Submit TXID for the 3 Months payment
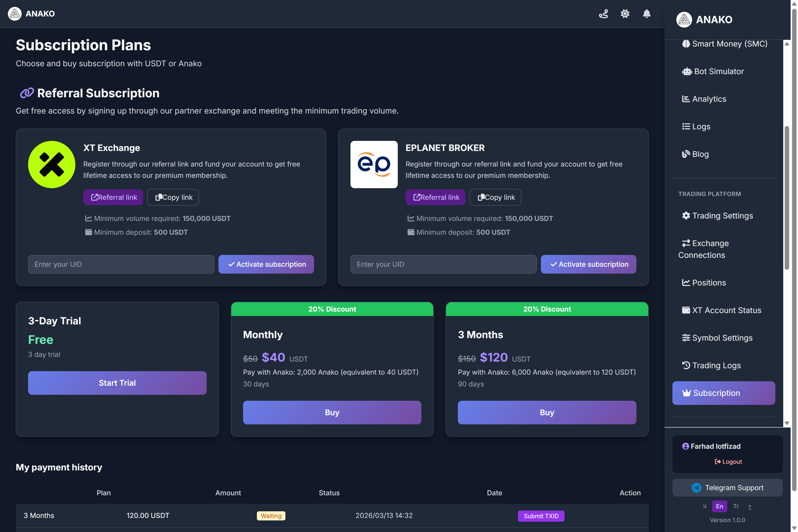Screen dimensions: 798x532 [541, 516]
